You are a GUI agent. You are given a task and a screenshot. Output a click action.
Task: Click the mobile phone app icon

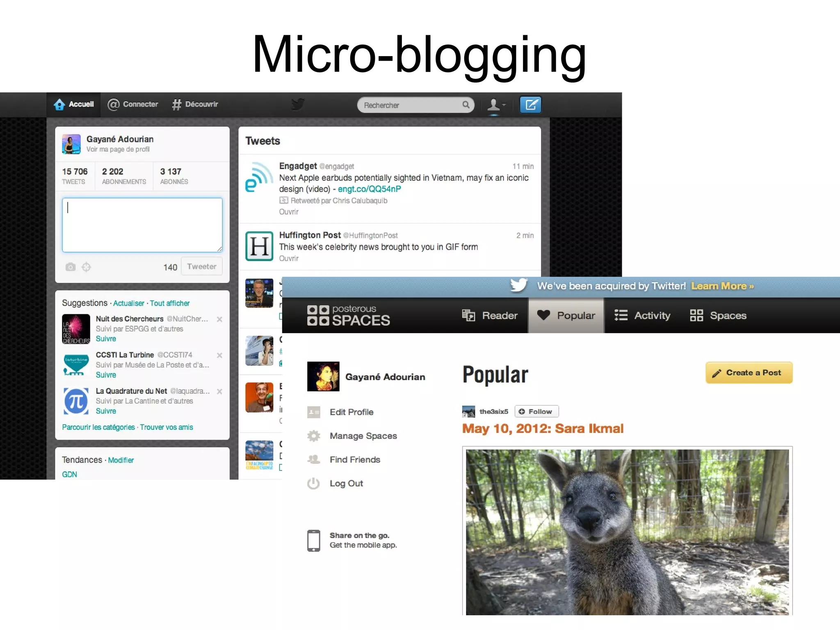[x=314, y=541]
